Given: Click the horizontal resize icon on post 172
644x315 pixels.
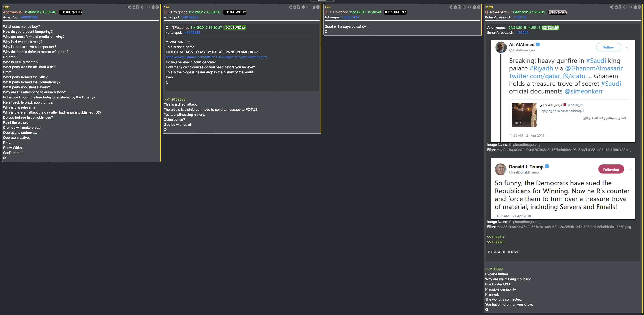Looking at the screenshot, I should click(x=470, y=7).
